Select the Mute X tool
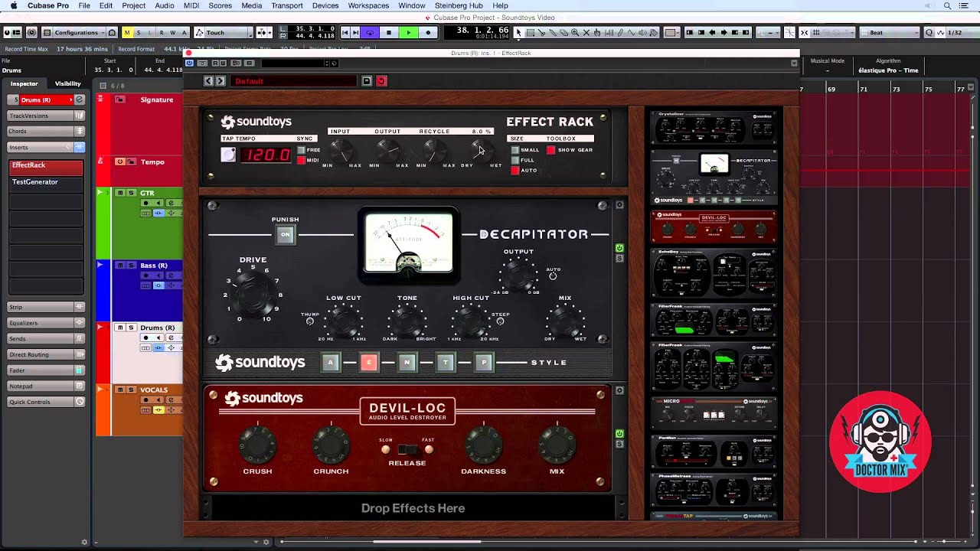Image resolution: width=980 pixels, height=551 pixels. 586,32
